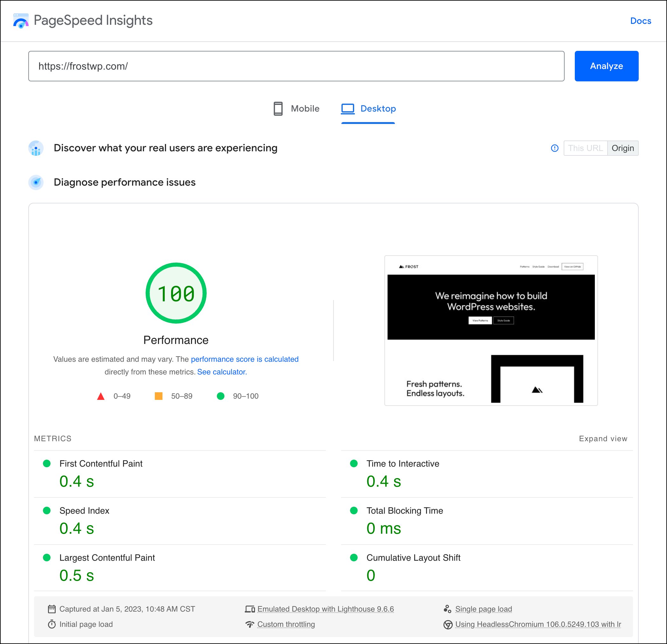Click the red triangle 0–49 legend icon

101,396
